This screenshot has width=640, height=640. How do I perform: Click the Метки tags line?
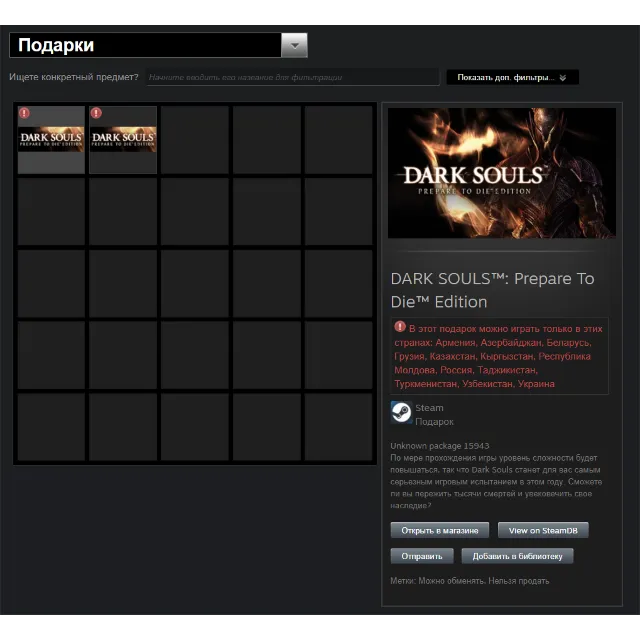[469, 581]
